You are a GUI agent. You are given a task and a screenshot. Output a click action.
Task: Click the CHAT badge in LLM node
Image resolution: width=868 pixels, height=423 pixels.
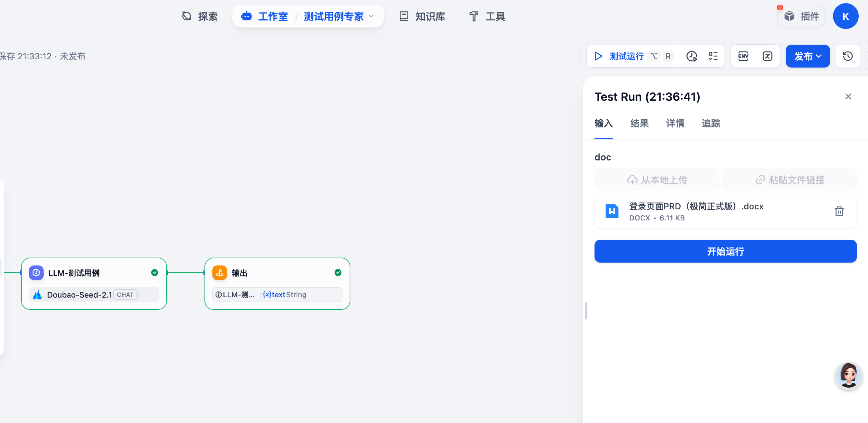coord(125,295)
